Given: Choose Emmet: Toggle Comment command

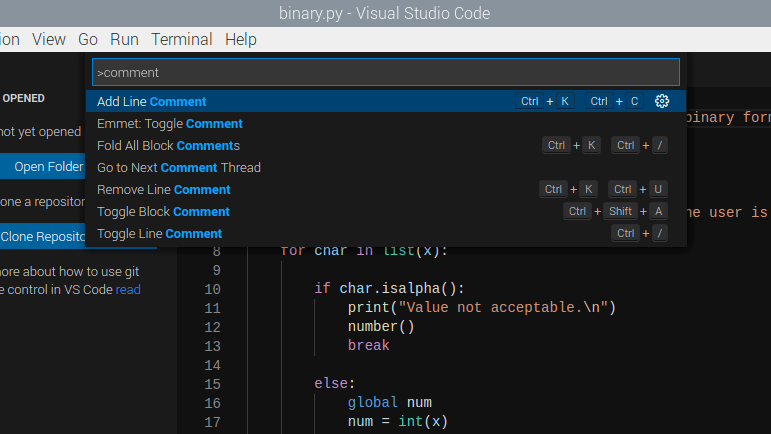Looking at the screenshot, I should tap(386, 123).
